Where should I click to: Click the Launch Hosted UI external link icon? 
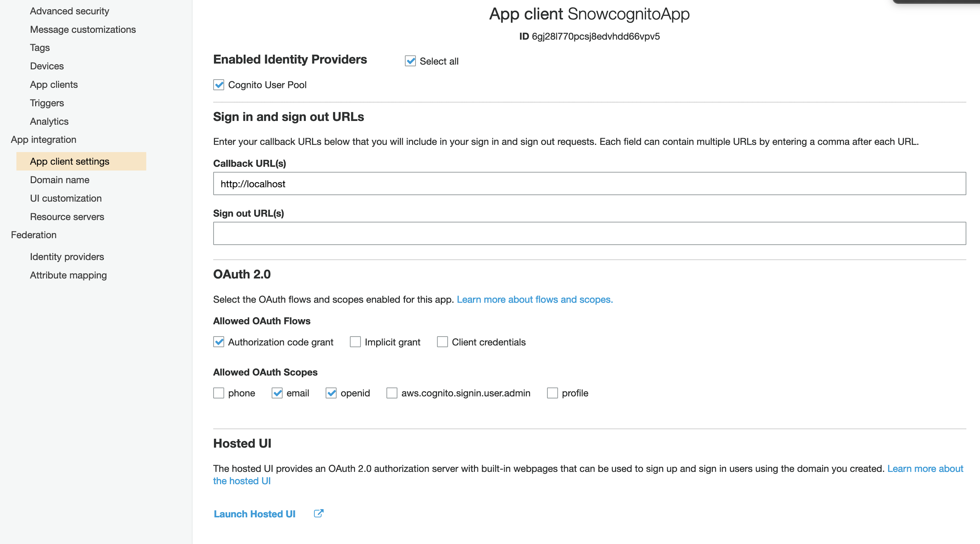pyautogui.click(x=319, y=514)
